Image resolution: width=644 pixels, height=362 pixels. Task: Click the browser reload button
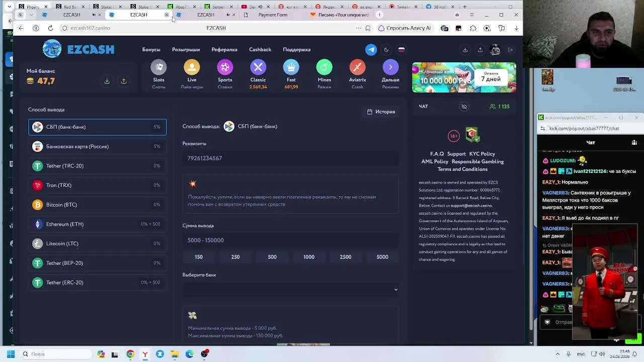tap(50, 28)
